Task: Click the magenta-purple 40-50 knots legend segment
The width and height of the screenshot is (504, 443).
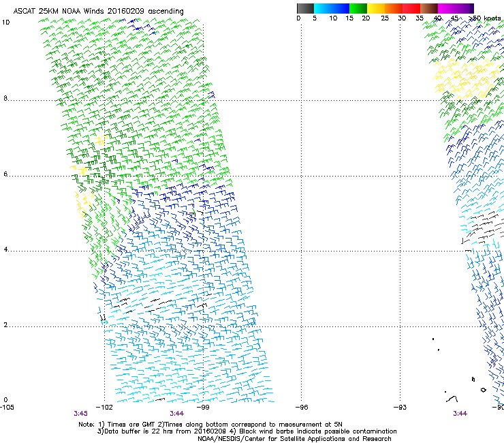Action: pos(456,8)
